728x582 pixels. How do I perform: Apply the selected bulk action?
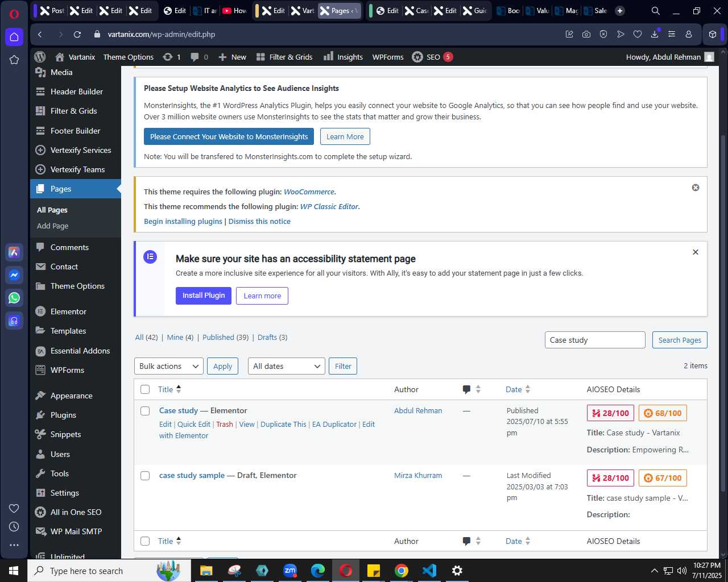pyautogui.click(x=222, y=366)
